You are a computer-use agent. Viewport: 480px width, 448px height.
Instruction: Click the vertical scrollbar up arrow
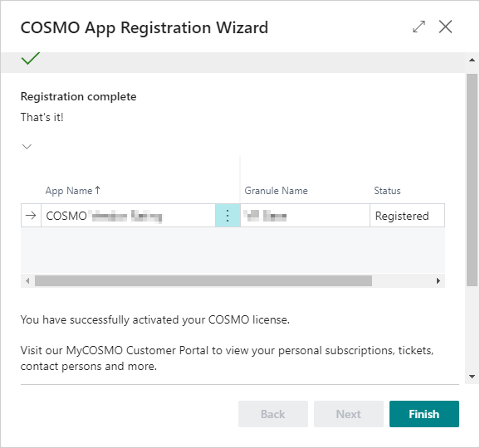472,60
